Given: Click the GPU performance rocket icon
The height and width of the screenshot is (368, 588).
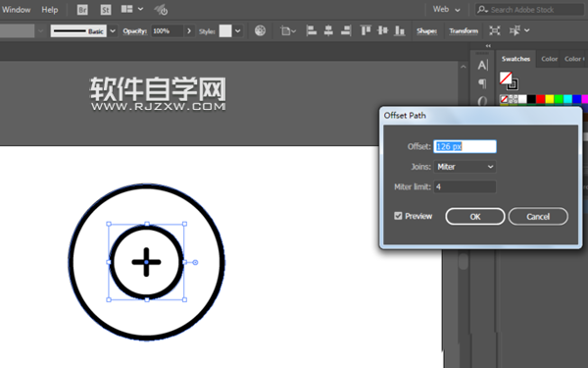Looking at the screenshot, I should 162,10.
